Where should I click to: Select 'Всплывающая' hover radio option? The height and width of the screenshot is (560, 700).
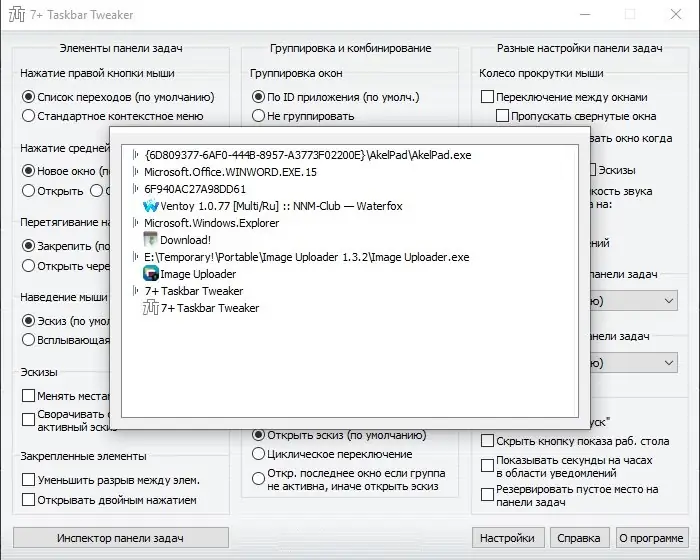[28, 339]
